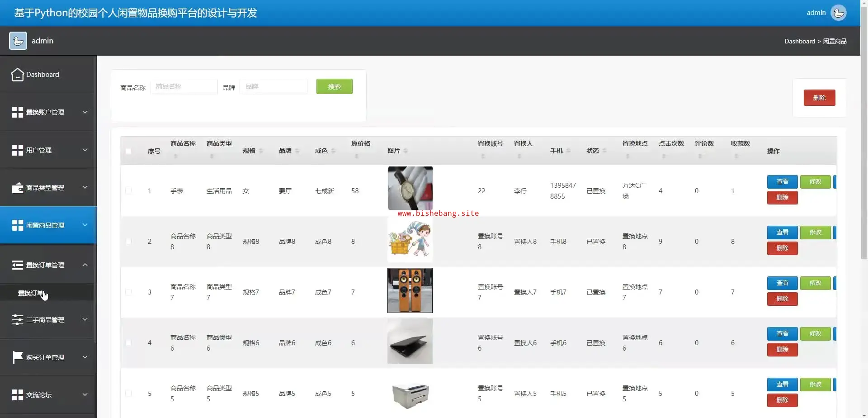Click the 购买订单管理 flag icon
The height and width of the screenshot is (418, 868).
pos(17,357)
